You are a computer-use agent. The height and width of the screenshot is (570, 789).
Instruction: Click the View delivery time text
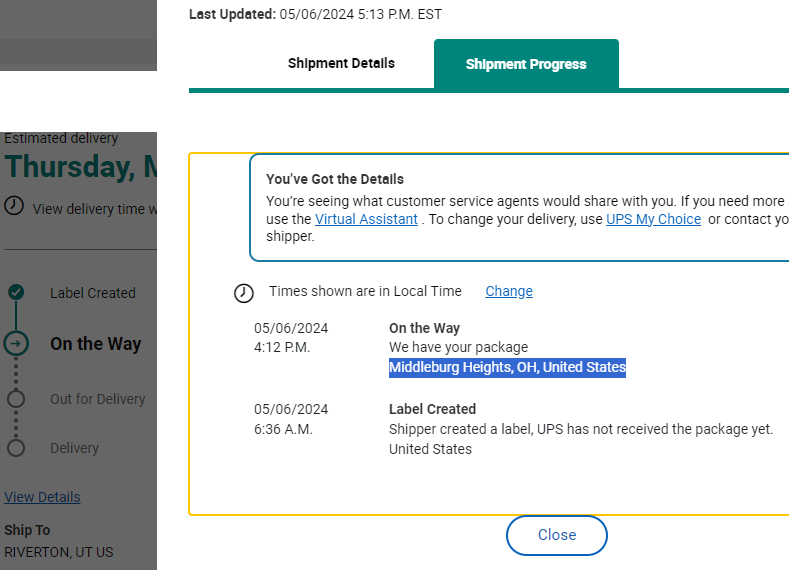pyautogui.click(x=95, y=209)
